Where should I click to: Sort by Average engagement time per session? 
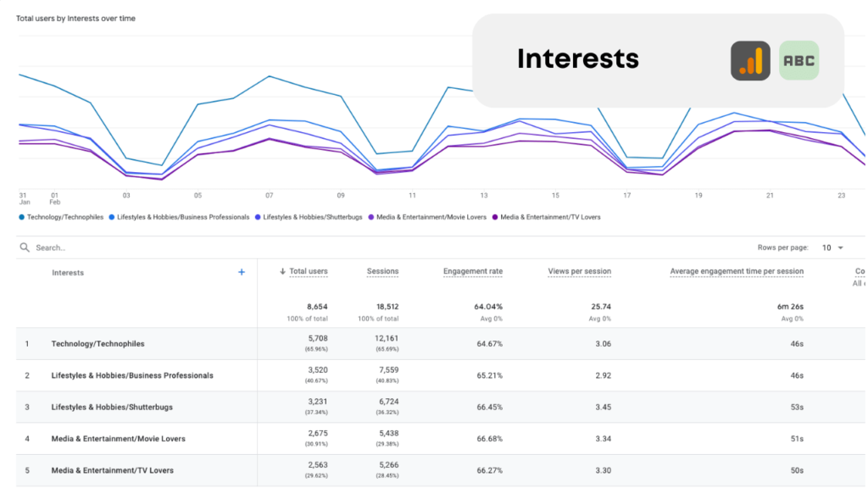736,272
